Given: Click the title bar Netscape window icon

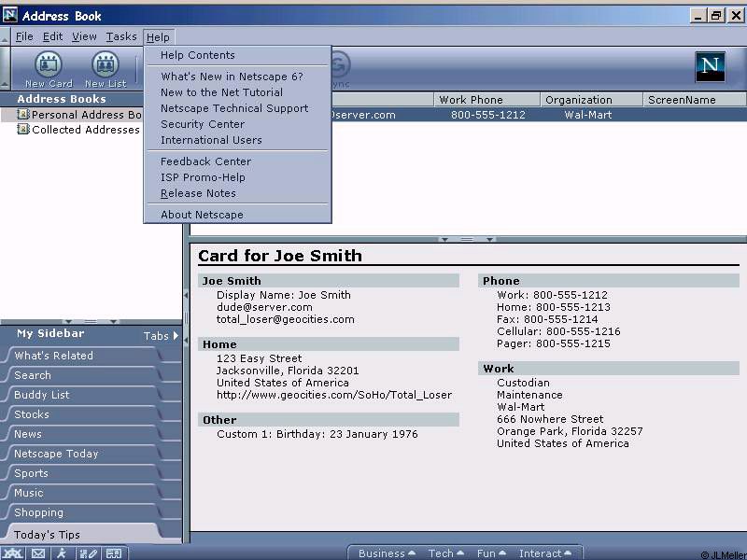Looking at the screenshot, I should 10,15.
